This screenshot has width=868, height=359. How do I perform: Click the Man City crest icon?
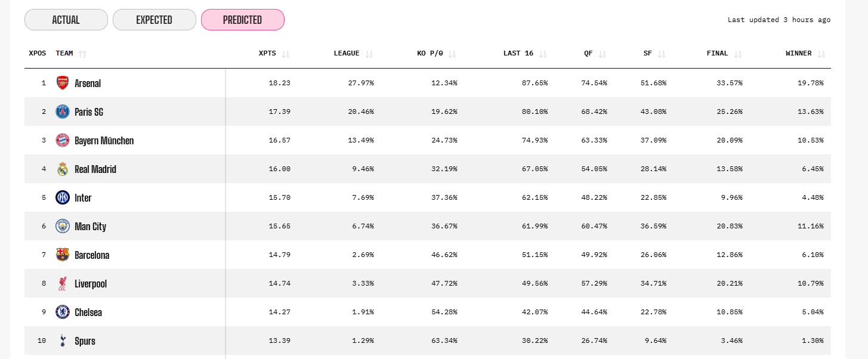click(x=63, y=226)
